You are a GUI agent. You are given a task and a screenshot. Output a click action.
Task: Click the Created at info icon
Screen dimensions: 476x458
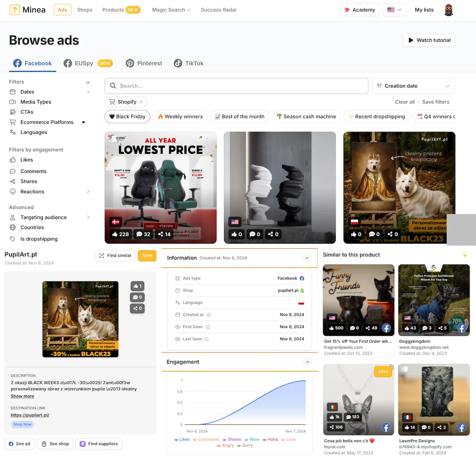click(x=209, y=315)
